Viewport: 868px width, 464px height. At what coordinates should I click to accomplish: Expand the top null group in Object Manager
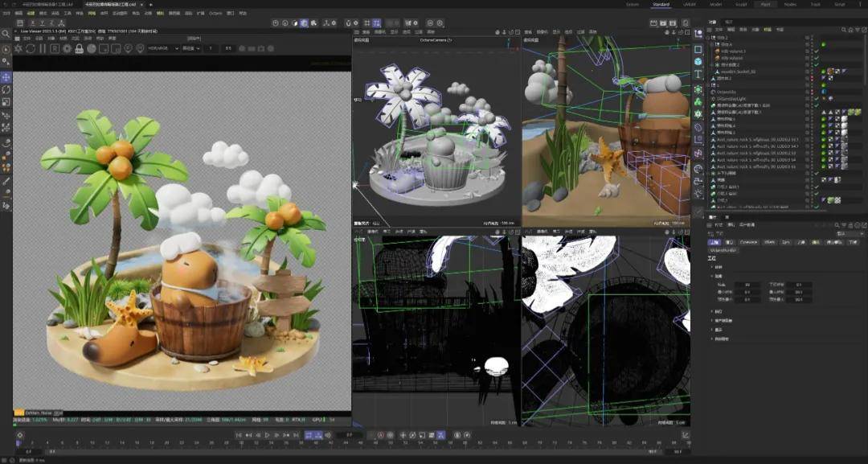(709, 38)
